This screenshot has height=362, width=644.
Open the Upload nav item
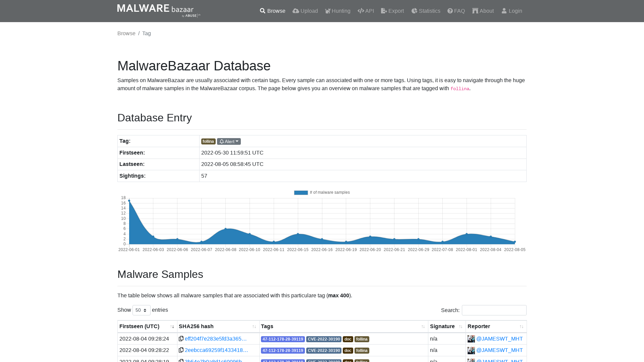click(305, 11)
